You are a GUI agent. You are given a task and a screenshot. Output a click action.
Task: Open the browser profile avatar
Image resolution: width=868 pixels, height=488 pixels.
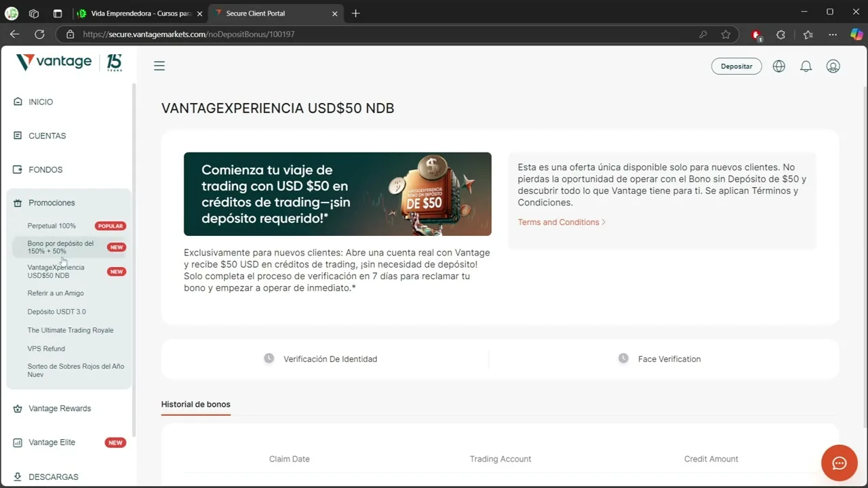click(x=12, y=13)
